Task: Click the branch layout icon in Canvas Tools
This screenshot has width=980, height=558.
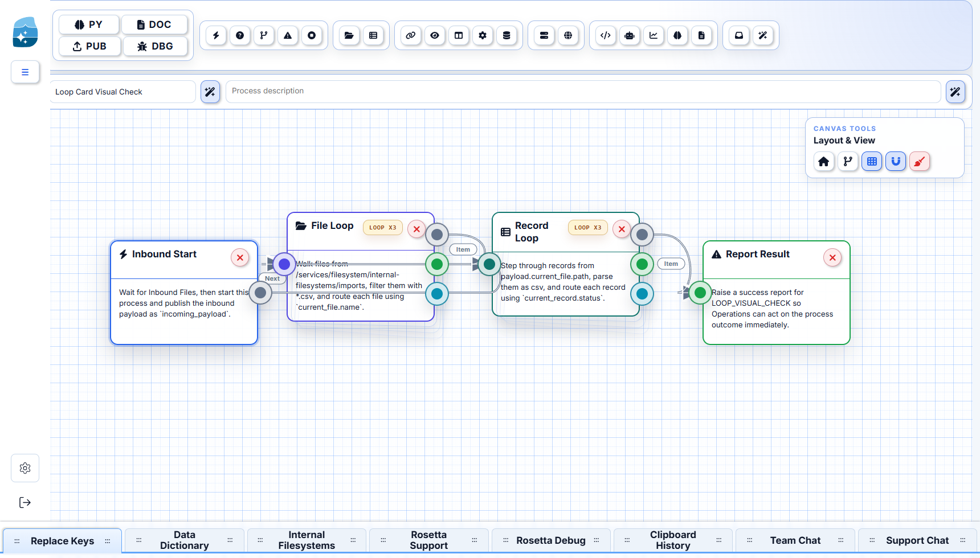Action: (848, 162)
